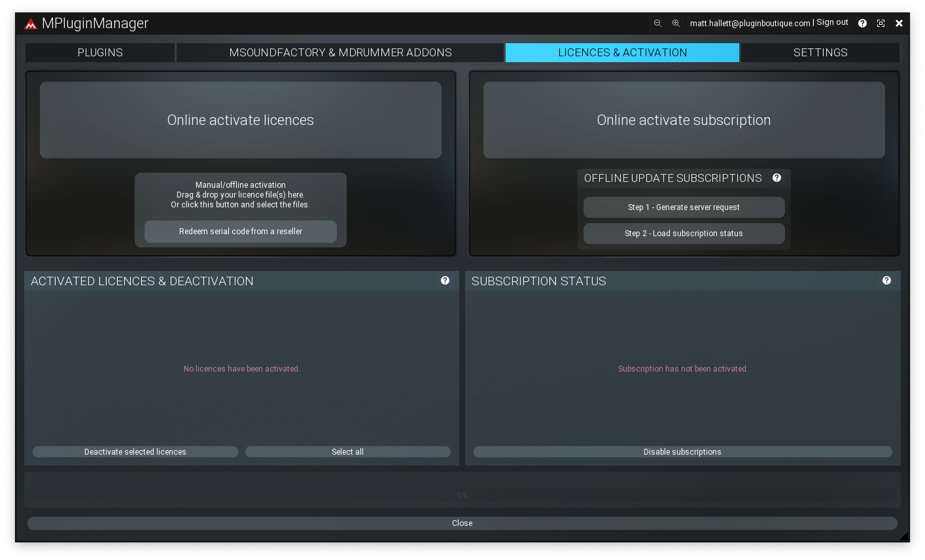Viewport: 925px width, 560px height.
Task: Close the MPluginManager window with the X
Action: point(899,23)
